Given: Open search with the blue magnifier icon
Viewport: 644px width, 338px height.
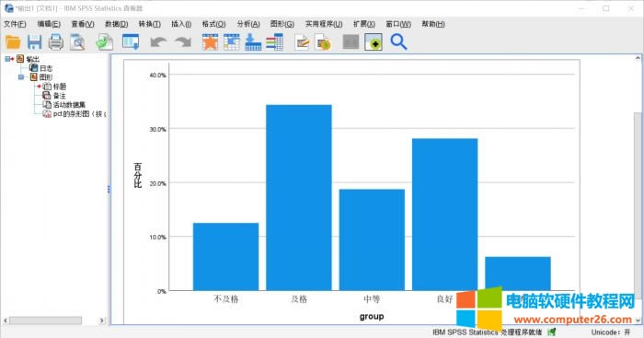Looking at the screenshot, I should pos(398,42).
